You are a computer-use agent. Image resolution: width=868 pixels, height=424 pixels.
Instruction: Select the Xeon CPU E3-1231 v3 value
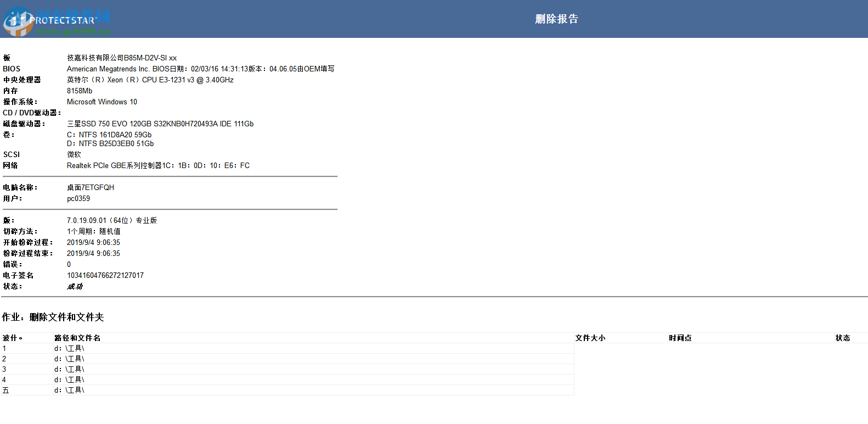tap(150, 80)
